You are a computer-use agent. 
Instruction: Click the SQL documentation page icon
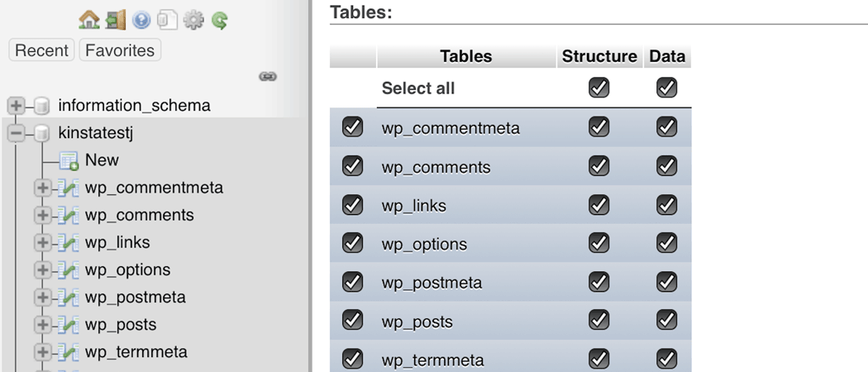[x=167, y=19]
